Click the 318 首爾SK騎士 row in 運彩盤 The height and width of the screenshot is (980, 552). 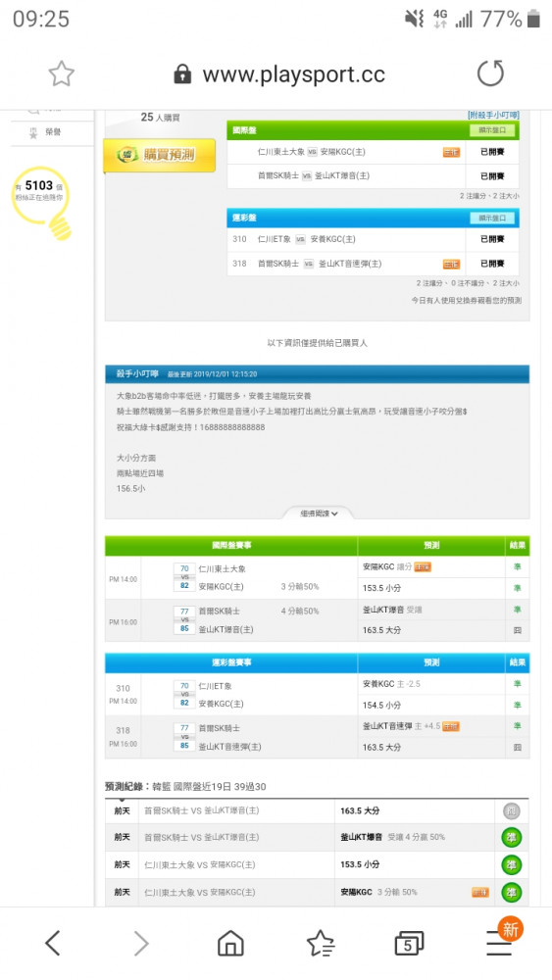(374, 264)
